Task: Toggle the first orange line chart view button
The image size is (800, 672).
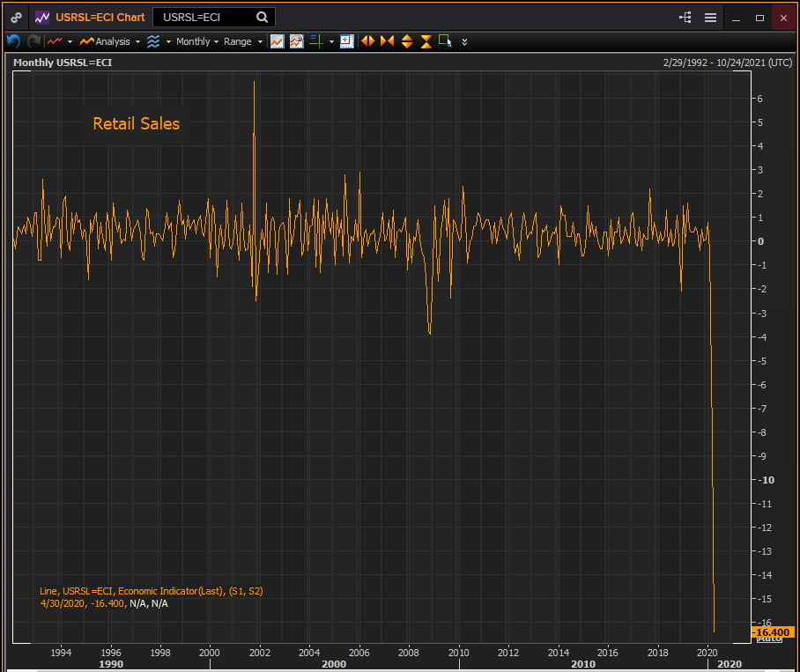Action: coord(277,41)
